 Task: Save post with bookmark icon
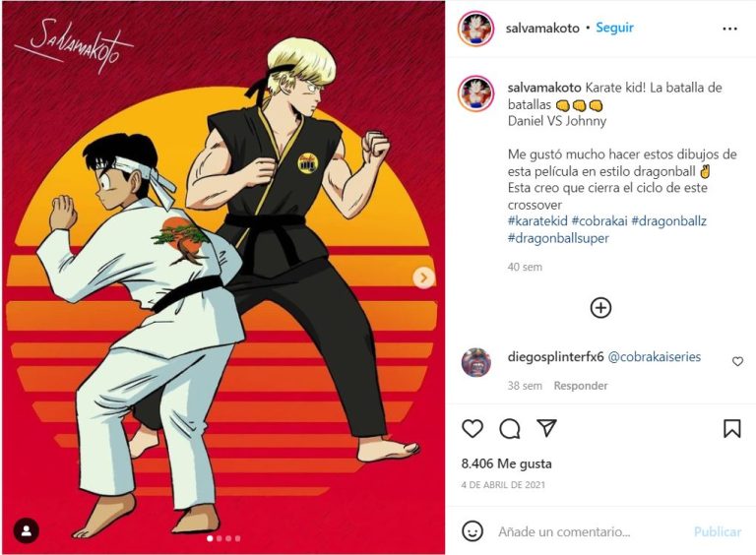point(732,428)
